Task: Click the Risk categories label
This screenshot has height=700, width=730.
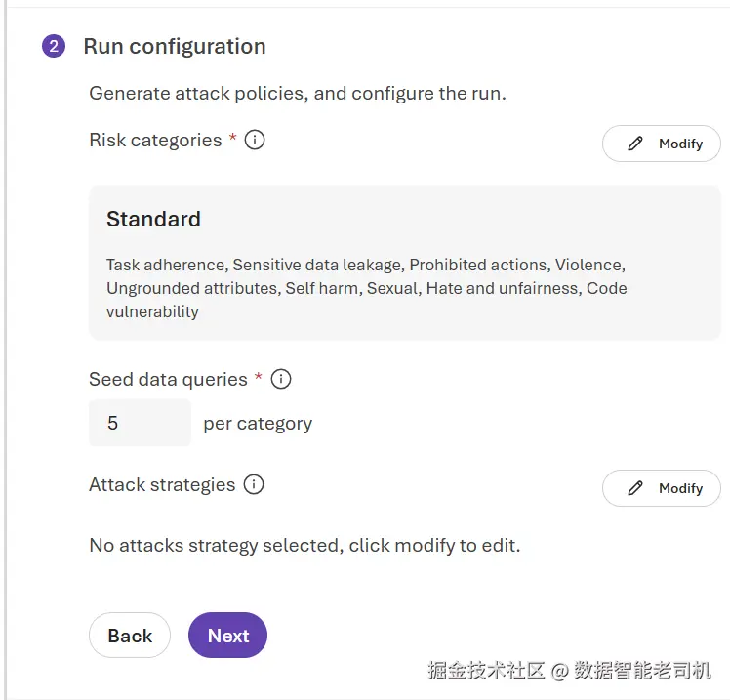Action: [155, 141]
